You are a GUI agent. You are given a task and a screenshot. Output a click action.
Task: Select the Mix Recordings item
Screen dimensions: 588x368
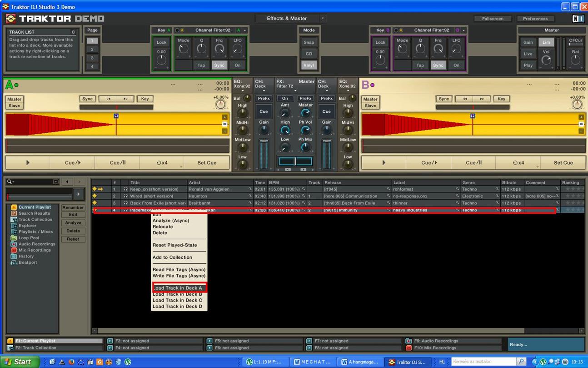point(34,250)
